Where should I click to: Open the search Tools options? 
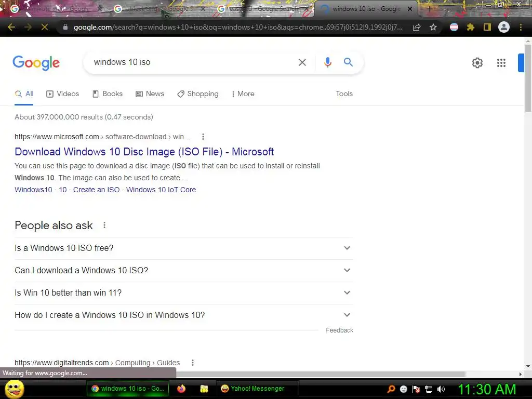344,94
